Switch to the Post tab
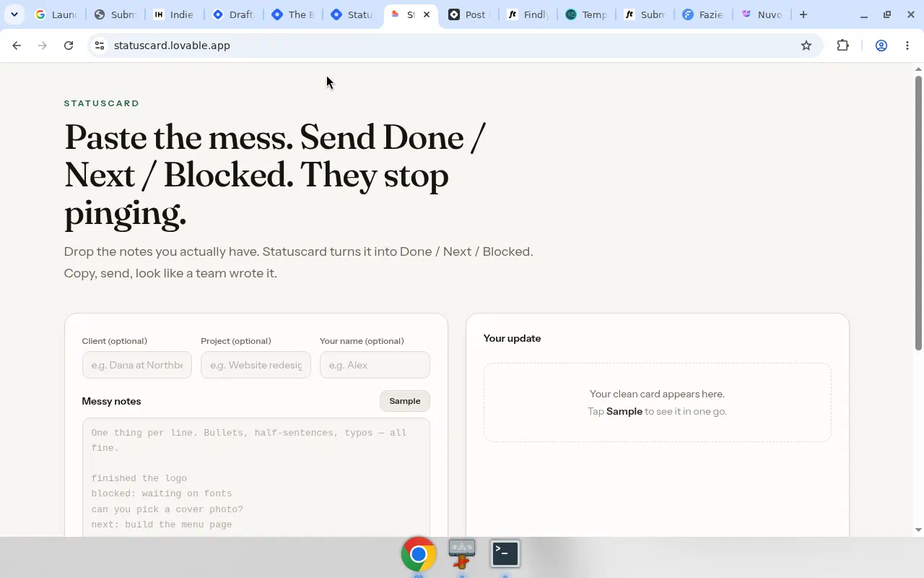 tap(468, 14)
